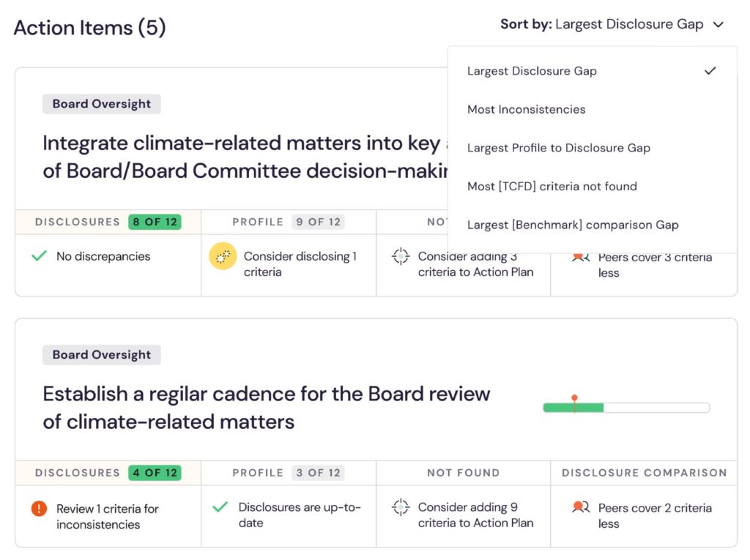750x560 pixels.
Task: Click the yellow burst icon near "Consider disclosing 1 criteria"
Action: (223, 257)
